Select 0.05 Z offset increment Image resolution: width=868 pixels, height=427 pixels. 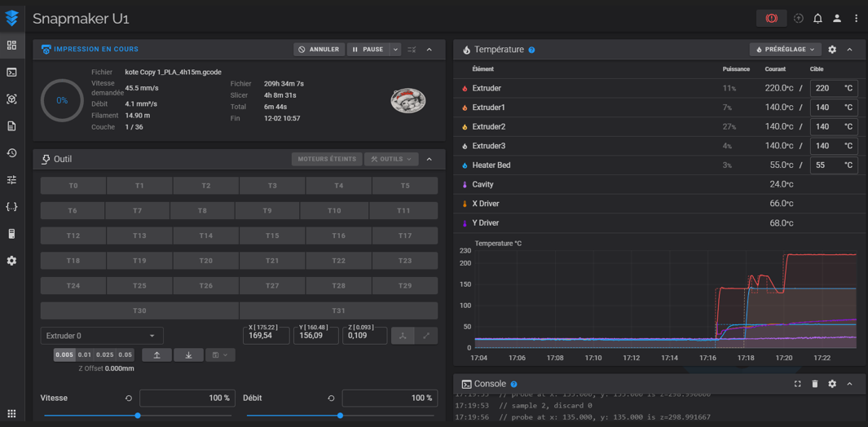pos(126,355)
